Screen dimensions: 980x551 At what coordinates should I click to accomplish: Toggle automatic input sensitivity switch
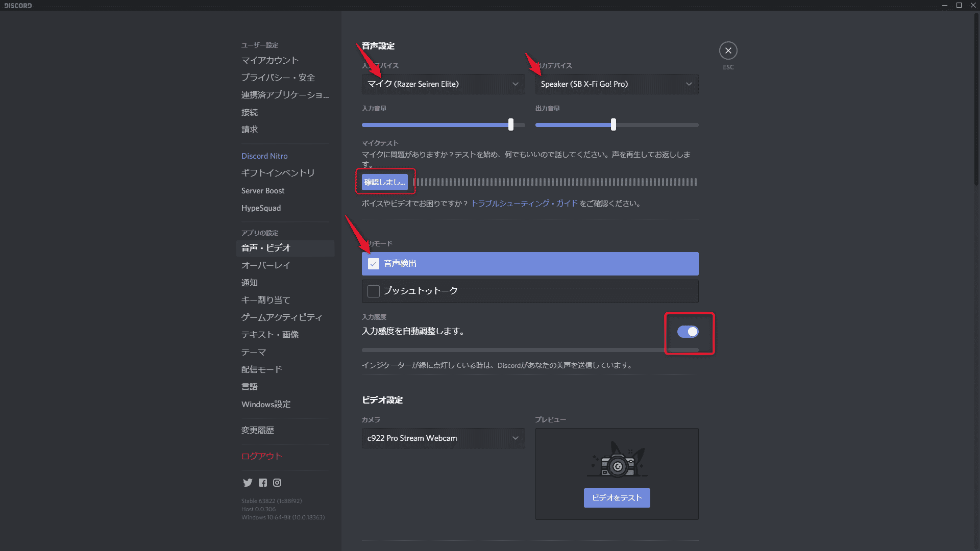click(x=688, y=332)
